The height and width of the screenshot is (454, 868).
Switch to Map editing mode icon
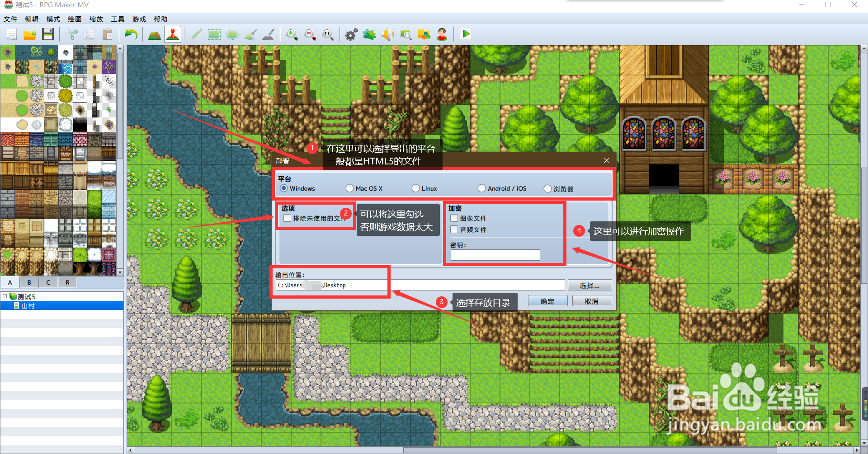[x=155, y=34]
